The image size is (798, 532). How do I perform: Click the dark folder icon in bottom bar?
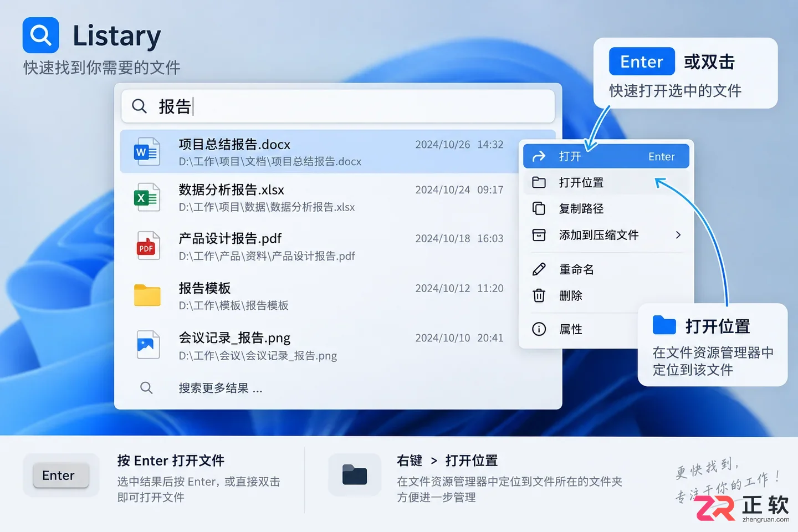tap(355, 475)
